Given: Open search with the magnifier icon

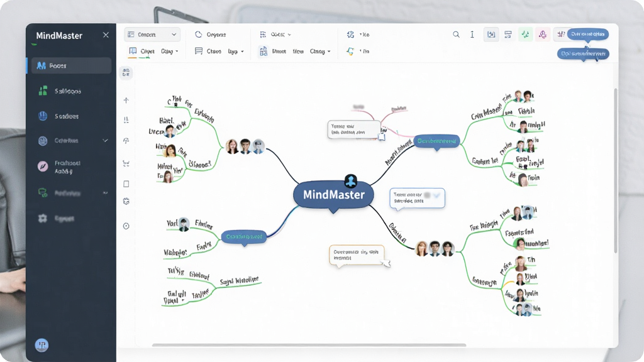Looking at the screenshot, I should (456, 35).
